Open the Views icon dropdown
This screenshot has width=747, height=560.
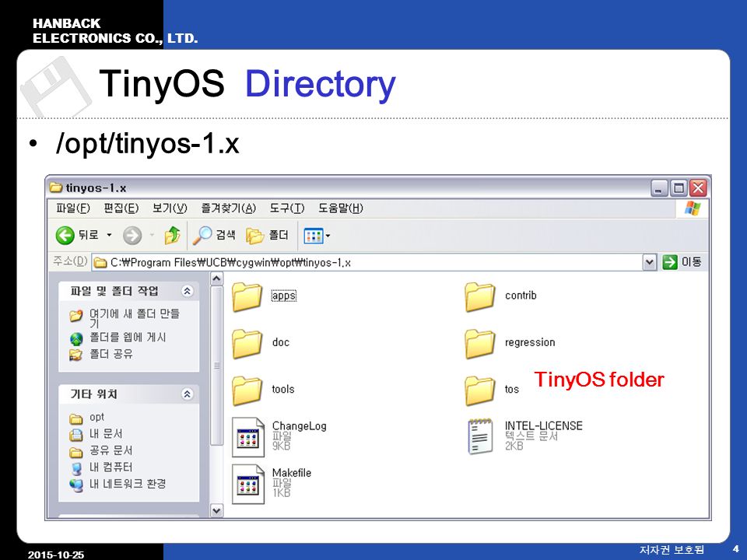pos(317,235)
